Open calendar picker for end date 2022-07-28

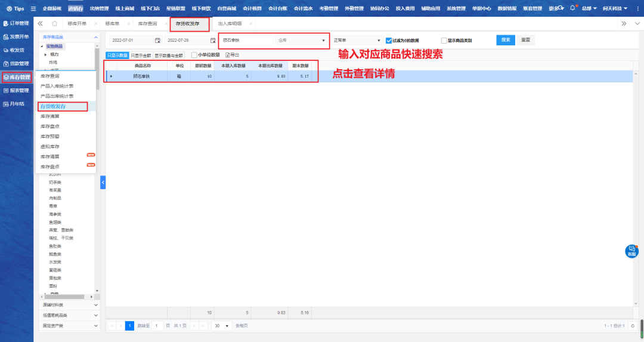(x=213, y=41)
